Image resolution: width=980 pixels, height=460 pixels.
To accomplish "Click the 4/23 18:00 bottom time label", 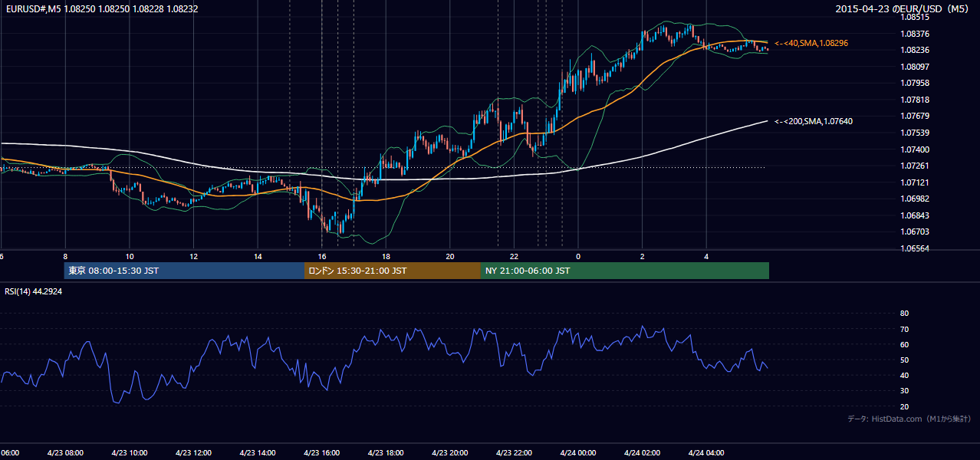I will tap(386, 453).
